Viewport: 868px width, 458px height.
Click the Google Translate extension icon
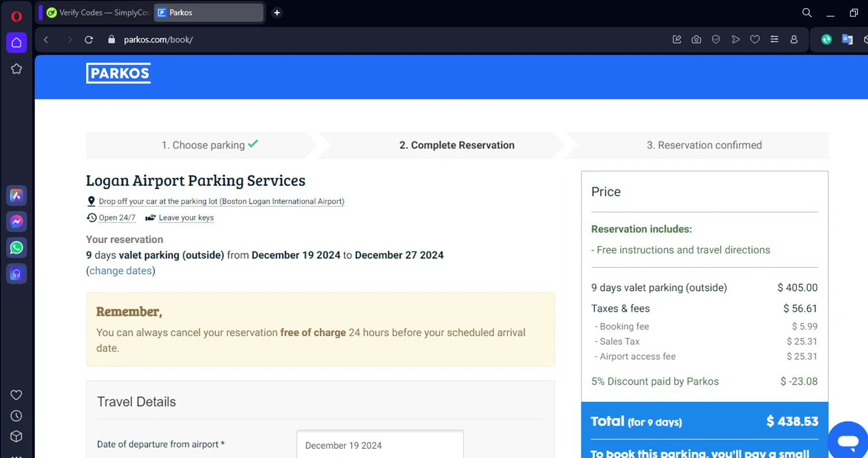coord(847,39)
